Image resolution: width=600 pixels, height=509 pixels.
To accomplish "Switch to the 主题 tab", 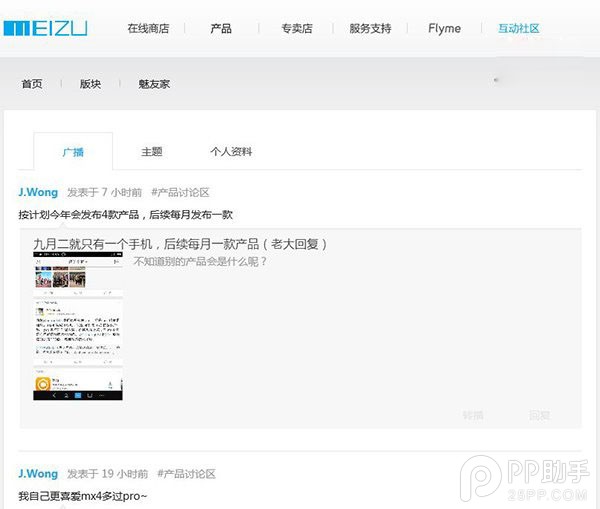I will 152,152.
